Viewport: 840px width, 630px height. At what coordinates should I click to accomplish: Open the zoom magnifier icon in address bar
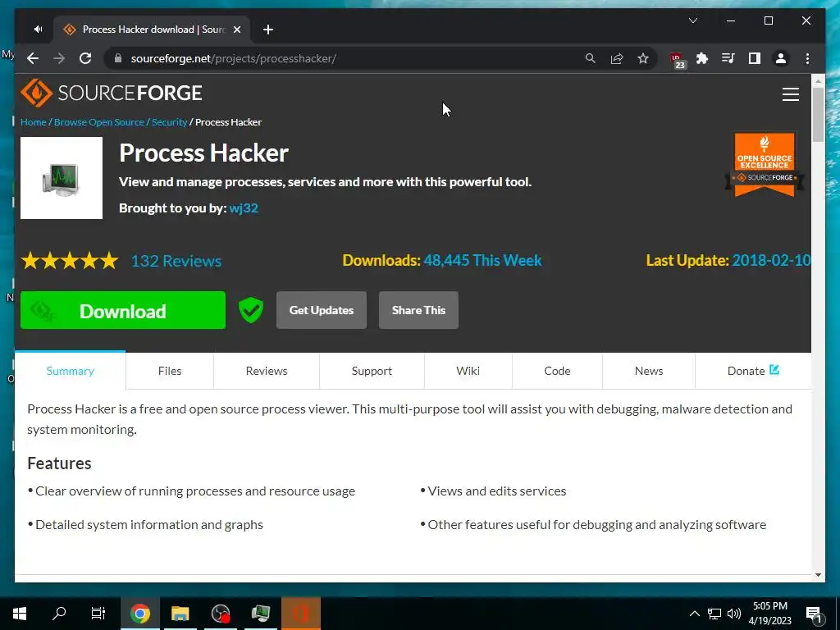pyautogui.click(x=591, y=58)
